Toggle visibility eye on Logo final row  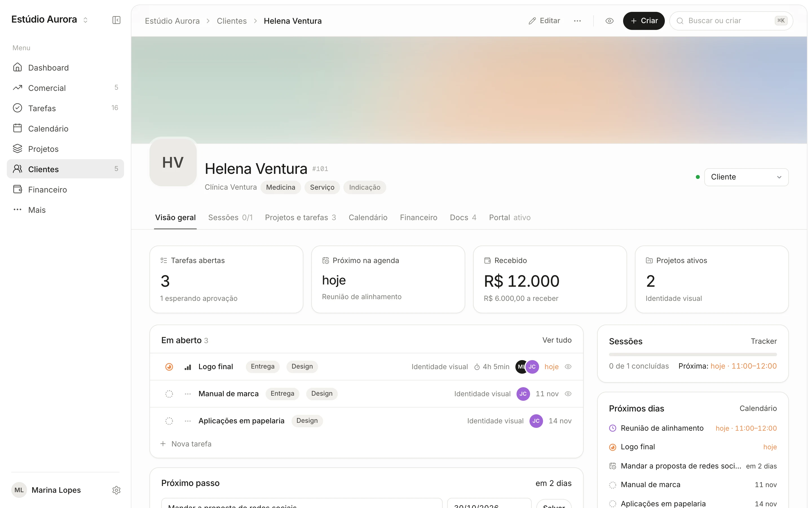[568, 367]
